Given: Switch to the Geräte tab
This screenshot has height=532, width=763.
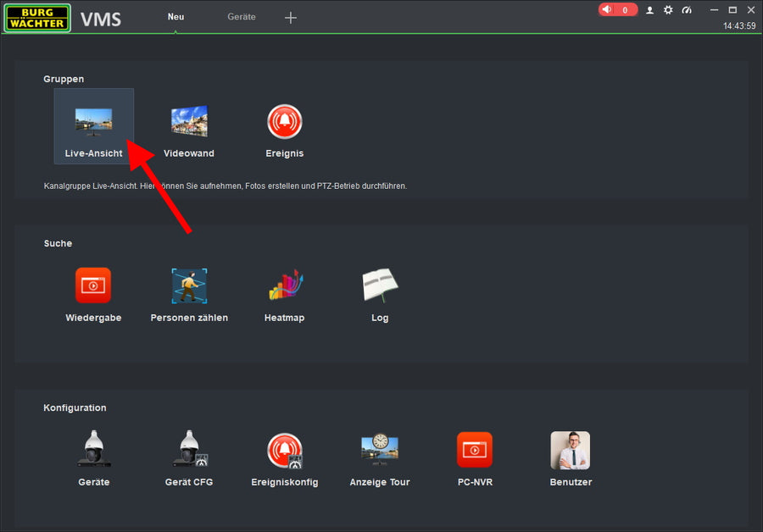Looking at the screenshot, I should click(x=242, y=17).
